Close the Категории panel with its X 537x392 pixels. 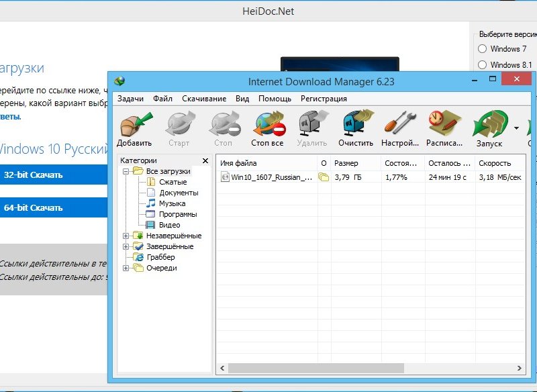pos(205,160)
